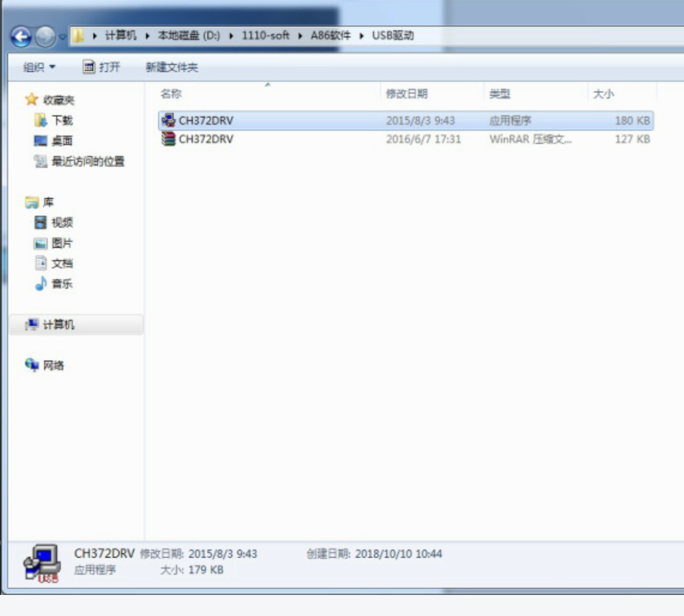Select 计算机 in the address breadcrumb
Screen dimensions: 684x616
121,35
